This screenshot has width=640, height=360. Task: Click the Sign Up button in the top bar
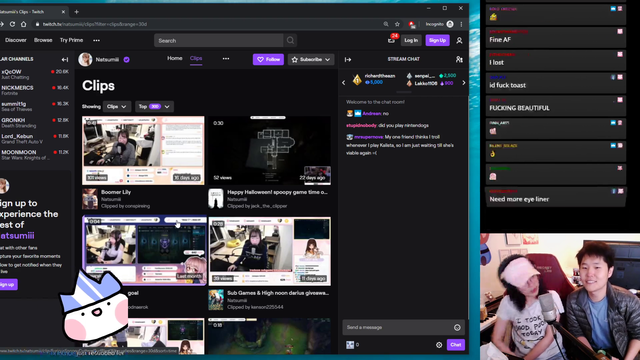pyautogui.click(x=437, y=40)
